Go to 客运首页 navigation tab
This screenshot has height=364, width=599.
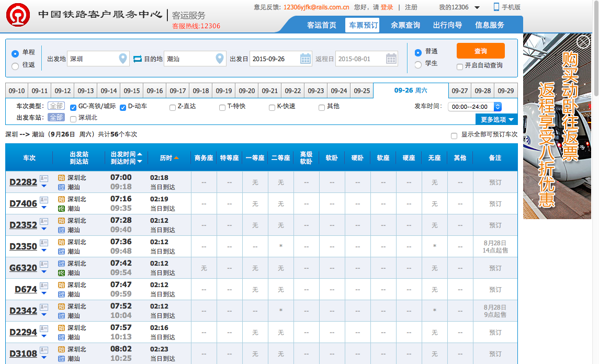[x=322, y=25]
